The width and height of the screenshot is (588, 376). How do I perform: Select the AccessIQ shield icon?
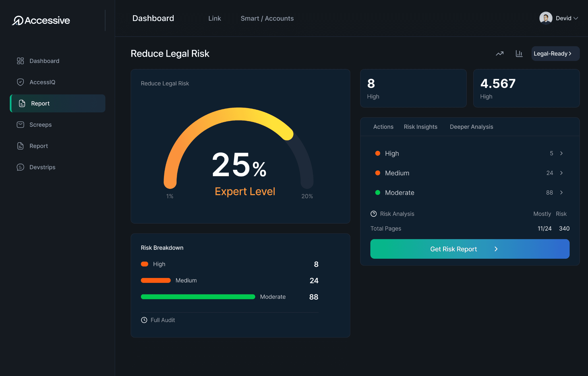coord(20,82)
